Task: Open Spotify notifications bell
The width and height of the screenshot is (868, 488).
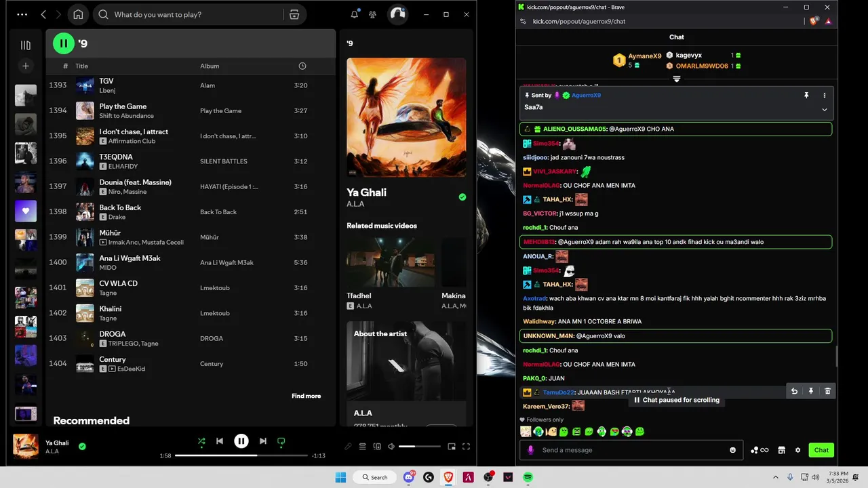Action: (354, 14)
